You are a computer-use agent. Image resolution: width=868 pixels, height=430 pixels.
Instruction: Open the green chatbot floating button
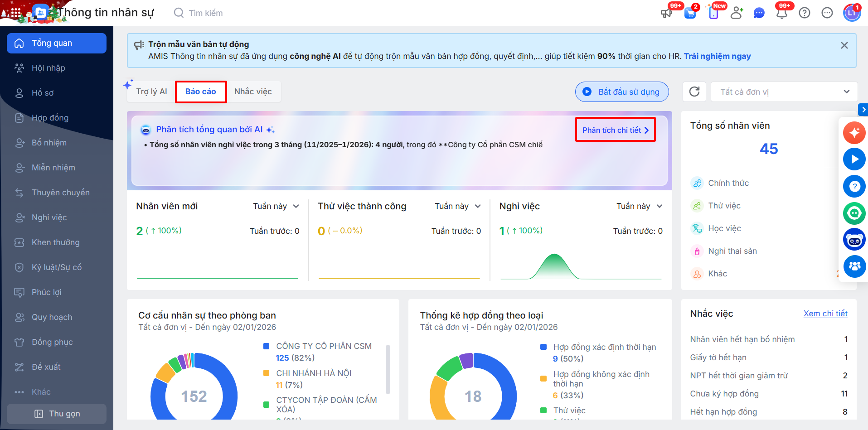[x=854, y=213]
